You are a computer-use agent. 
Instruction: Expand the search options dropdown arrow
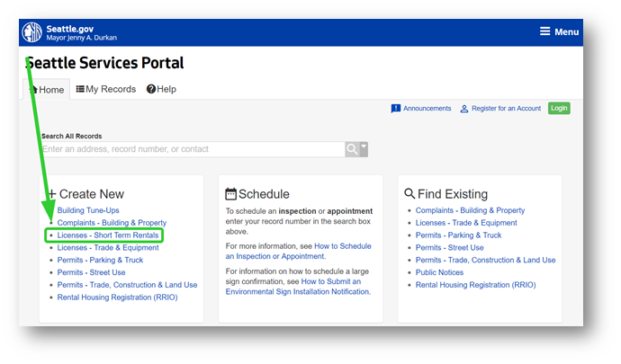[x=364, y=149]
